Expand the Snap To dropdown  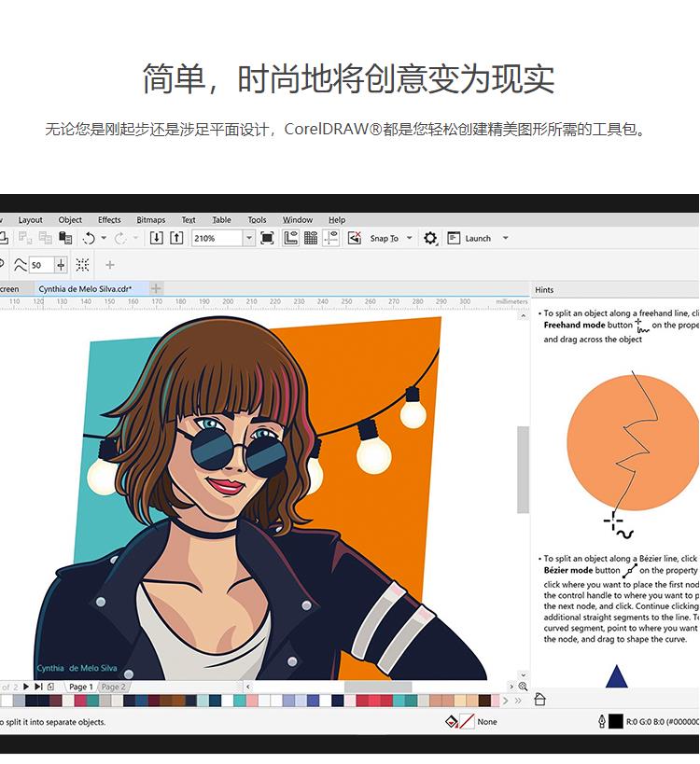(409, 238)
